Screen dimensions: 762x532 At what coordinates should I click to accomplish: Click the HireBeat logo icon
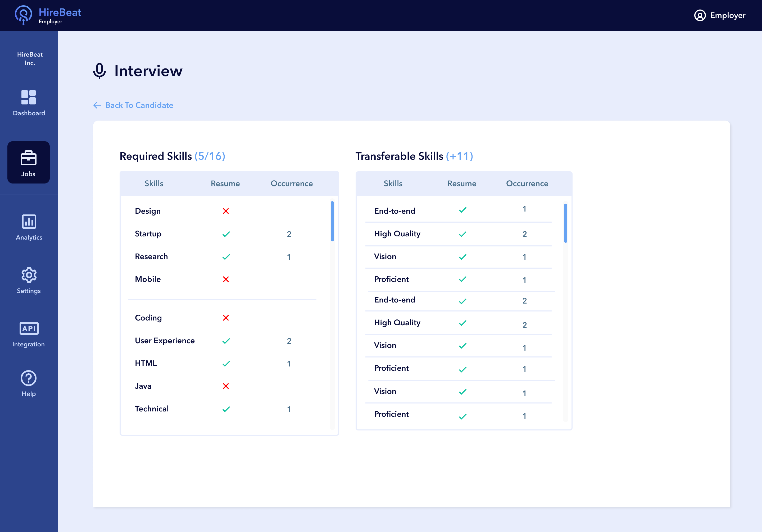(23, 15)
